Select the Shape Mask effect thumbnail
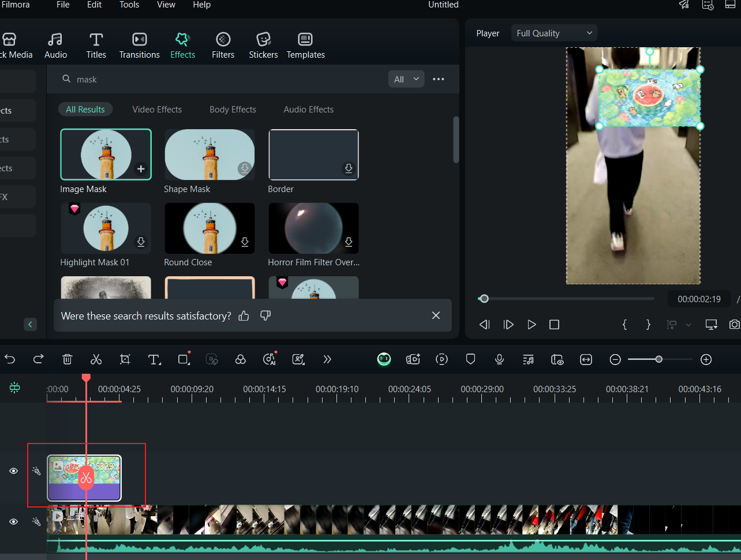Screen dimensions: 741x560 (209, 155)
